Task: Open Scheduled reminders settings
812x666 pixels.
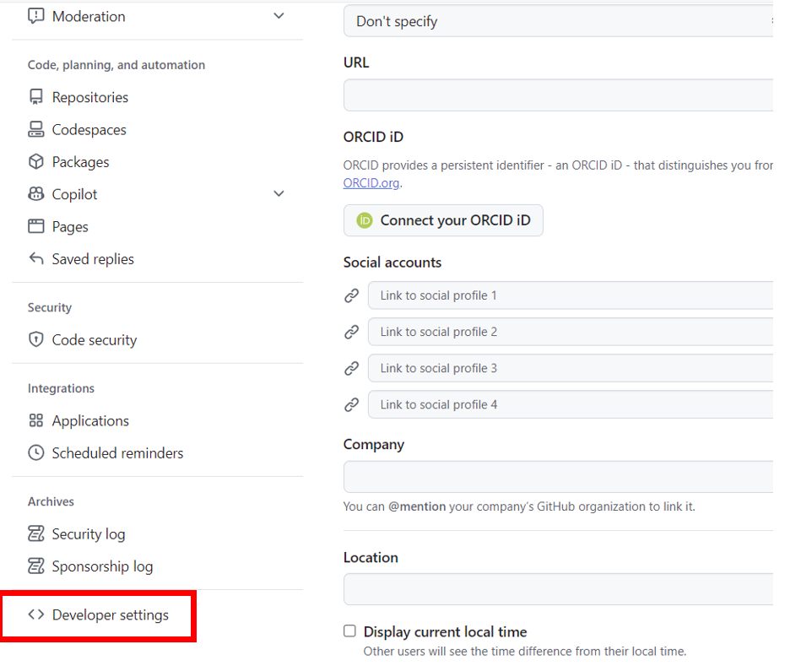Action: 117,453
